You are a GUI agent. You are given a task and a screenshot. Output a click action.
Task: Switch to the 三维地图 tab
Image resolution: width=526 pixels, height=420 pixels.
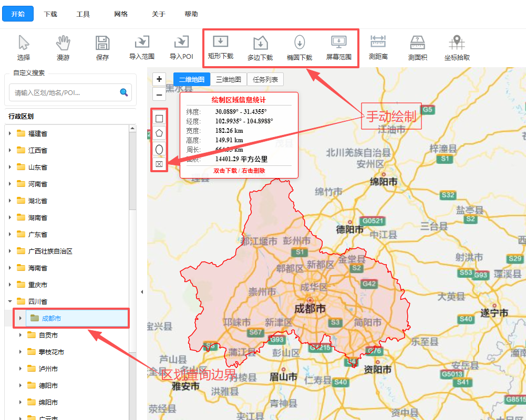pos(229,79)
